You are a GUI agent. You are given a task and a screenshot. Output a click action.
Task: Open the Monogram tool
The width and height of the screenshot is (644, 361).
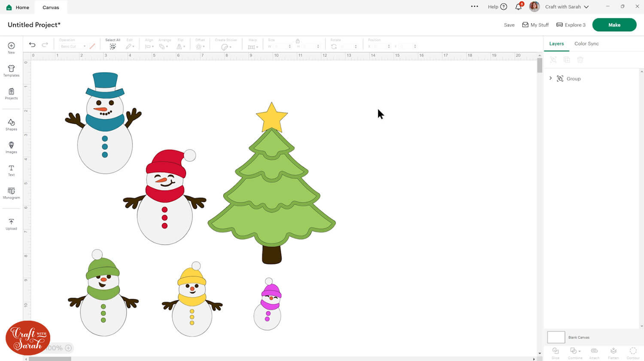[11, 193]
